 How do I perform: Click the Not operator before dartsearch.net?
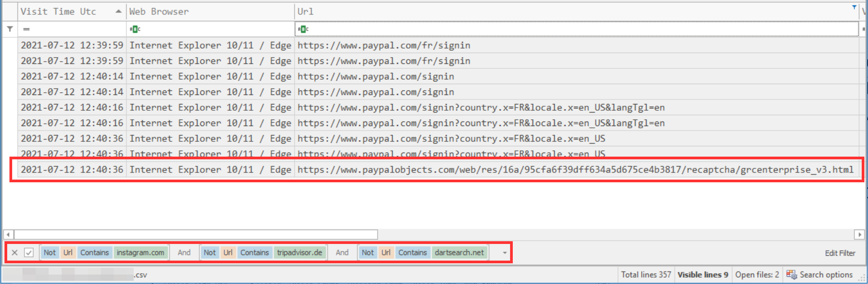pos(368,252)
